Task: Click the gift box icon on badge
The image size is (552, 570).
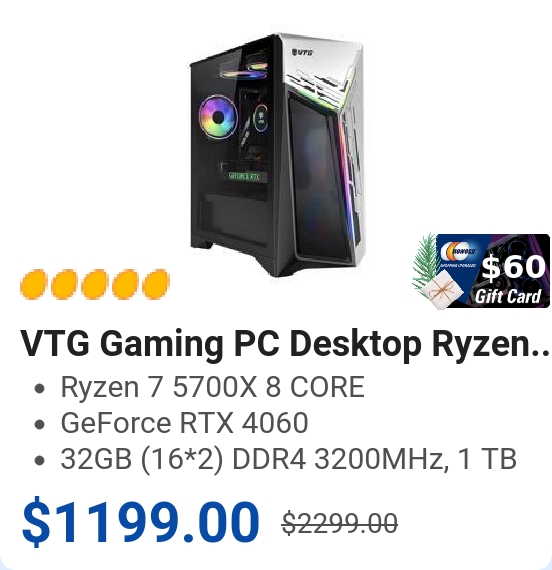Action: coord(442,290)
